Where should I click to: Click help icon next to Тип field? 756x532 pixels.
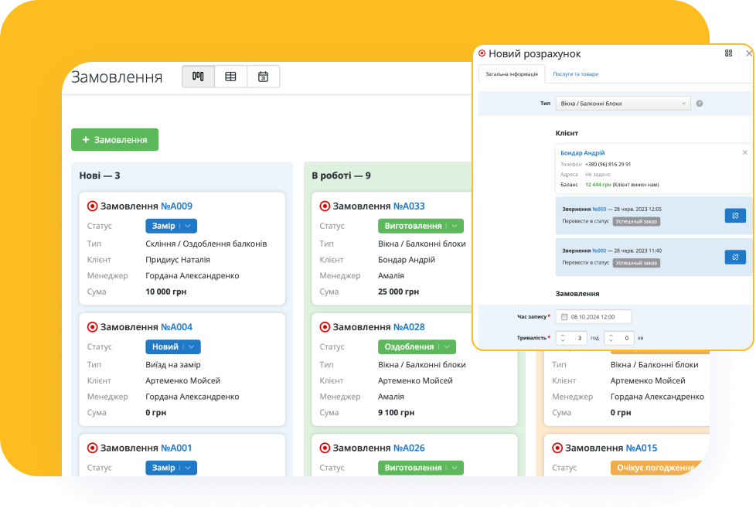(699, 104)
